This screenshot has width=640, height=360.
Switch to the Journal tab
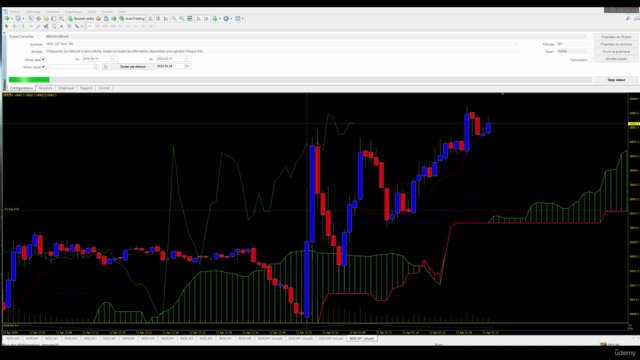click(x=104, y=88)
